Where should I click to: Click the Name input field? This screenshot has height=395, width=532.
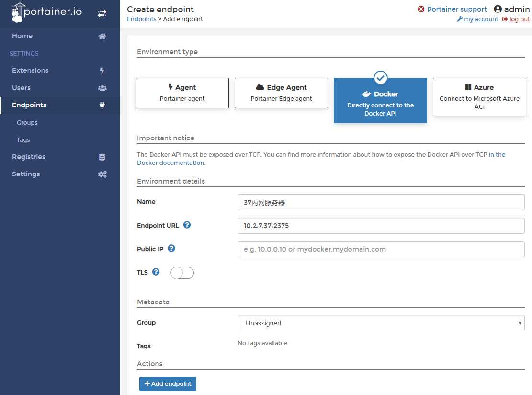[381, 202]
